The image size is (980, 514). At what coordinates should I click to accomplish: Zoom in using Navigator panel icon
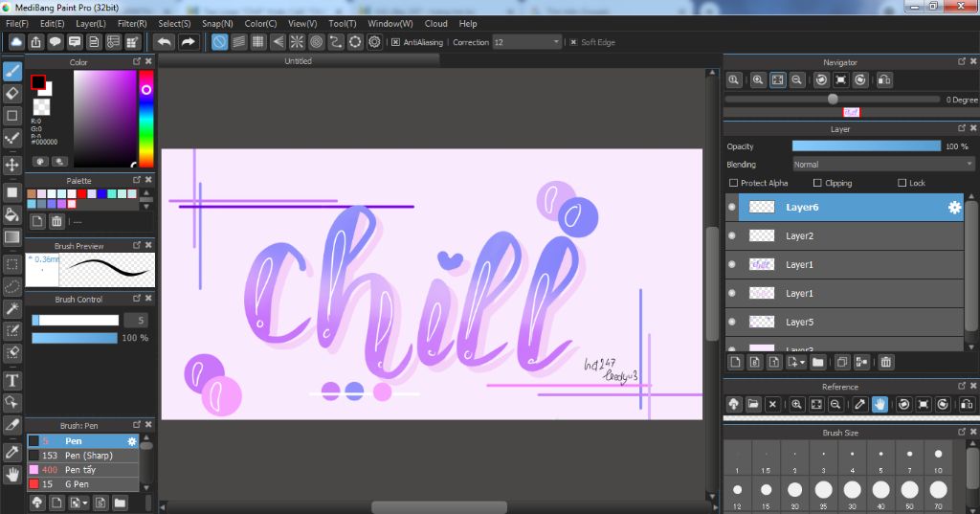point(758,80)
